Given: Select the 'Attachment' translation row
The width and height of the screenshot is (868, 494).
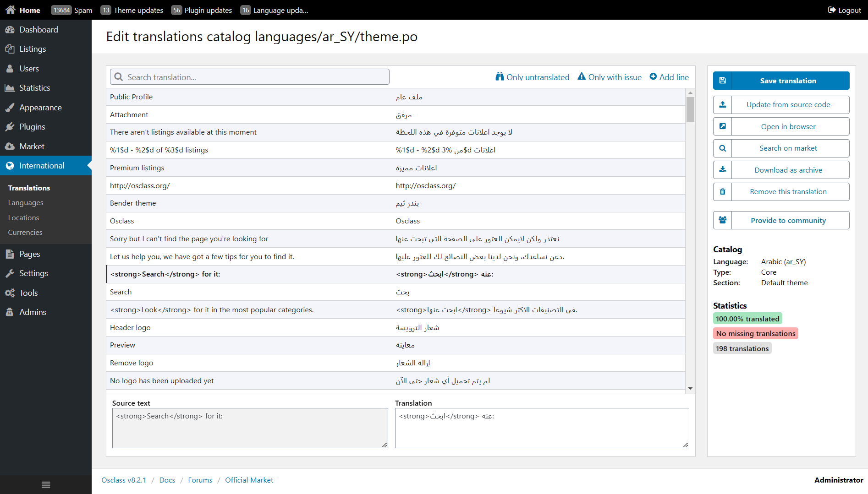Looking at the screenshot, I should pos(396,115).
